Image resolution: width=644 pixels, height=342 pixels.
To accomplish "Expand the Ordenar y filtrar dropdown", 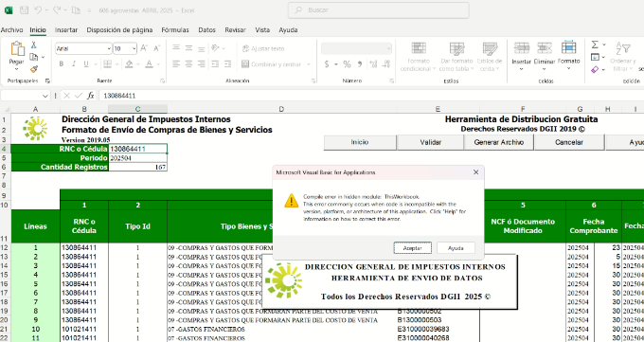I will [632, 69].
